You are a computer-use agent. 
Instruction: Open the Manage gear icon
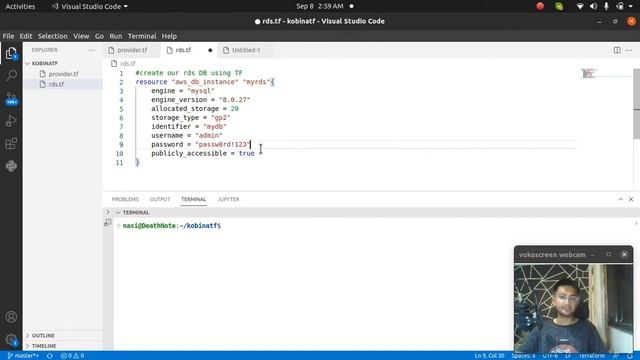point(11,340)
